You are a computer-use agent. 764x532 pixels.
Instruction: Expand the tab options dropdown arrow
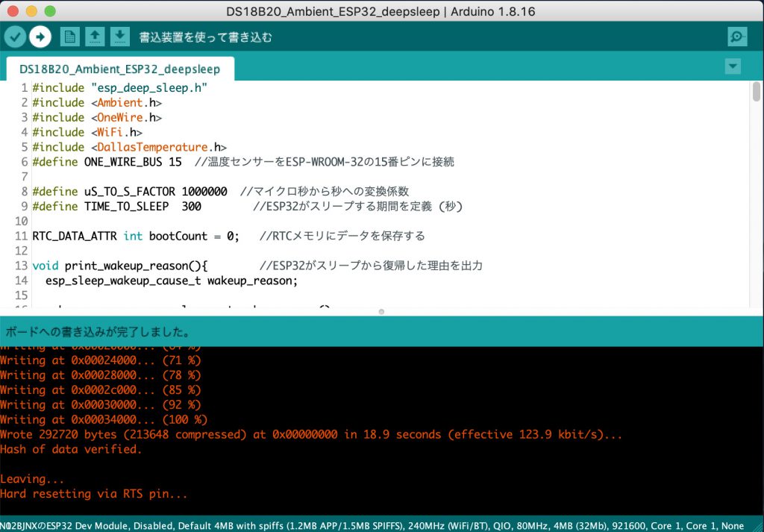click(x=733, y=66)
